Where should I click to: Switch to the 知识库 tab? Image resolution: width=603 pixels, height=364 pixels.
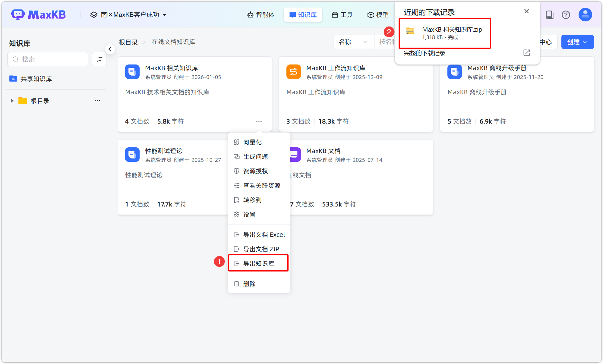(303, 15)
